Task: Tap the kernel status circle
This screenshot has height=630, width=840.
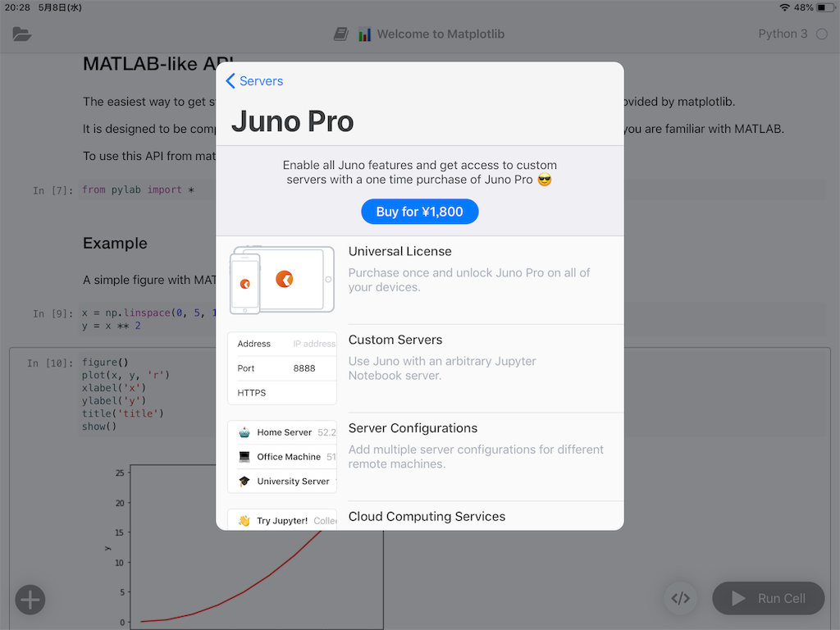Action: [822, 34]
